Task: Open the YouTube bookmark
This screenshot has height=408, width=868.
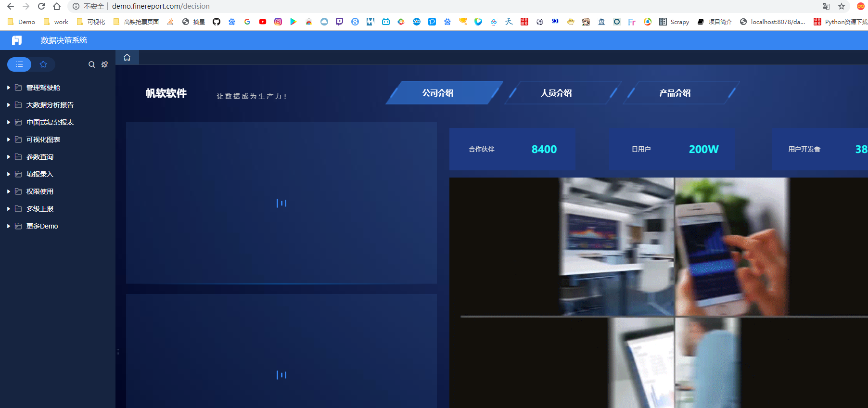Action: tap(263, 22)
